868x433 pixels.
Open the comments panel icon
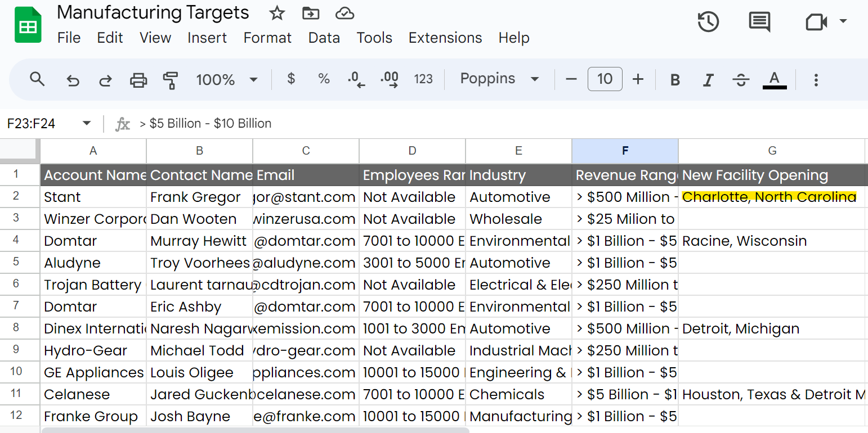759,22
